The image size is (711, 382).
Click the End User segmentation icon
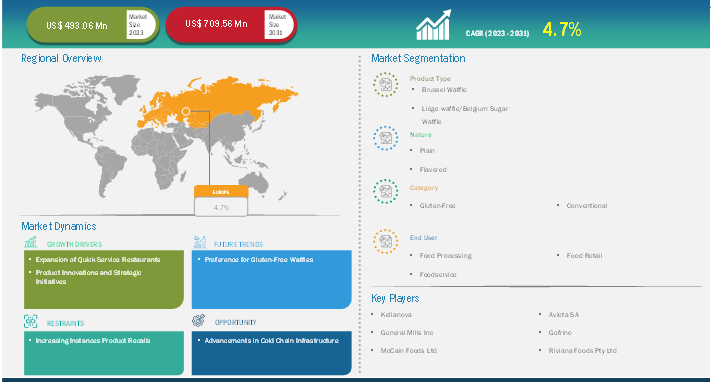click(x=385, y=241)
